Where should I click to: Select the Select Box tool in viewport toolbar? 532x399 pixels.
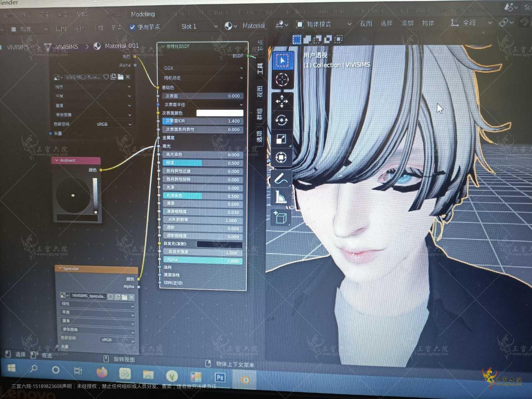pyautogui.click(x=282, y=61)
